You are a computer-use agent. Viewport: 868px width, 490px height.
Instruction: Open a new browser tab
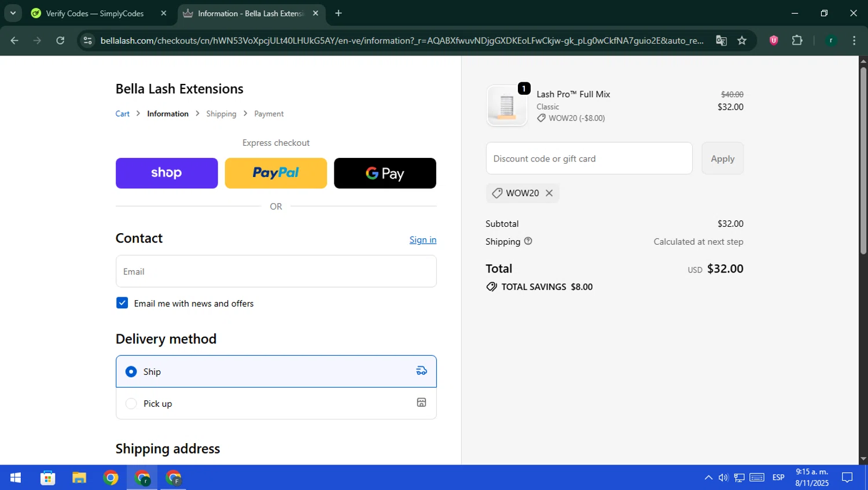pos(339,13)
